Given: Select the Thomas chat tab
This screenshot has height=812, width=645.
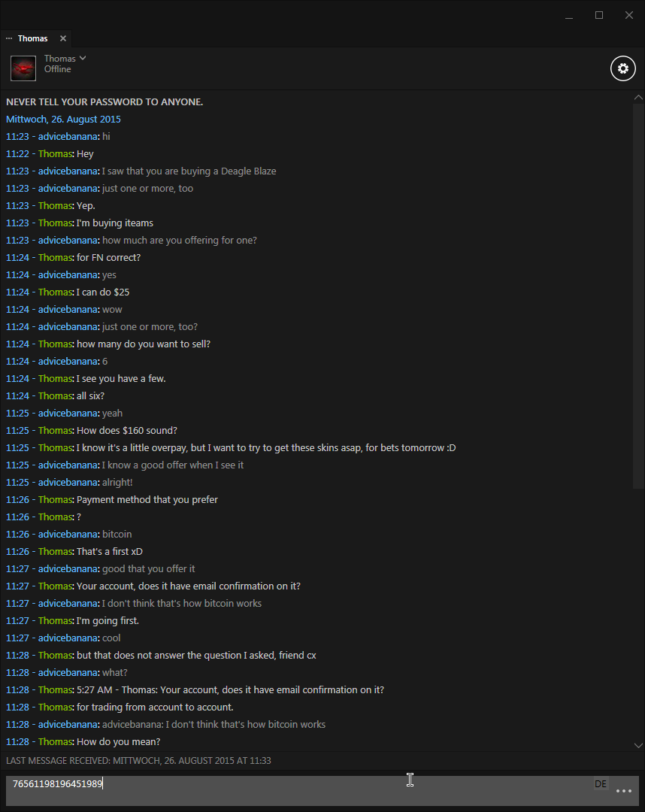Looking at the screenshot, I should [32, 38].
